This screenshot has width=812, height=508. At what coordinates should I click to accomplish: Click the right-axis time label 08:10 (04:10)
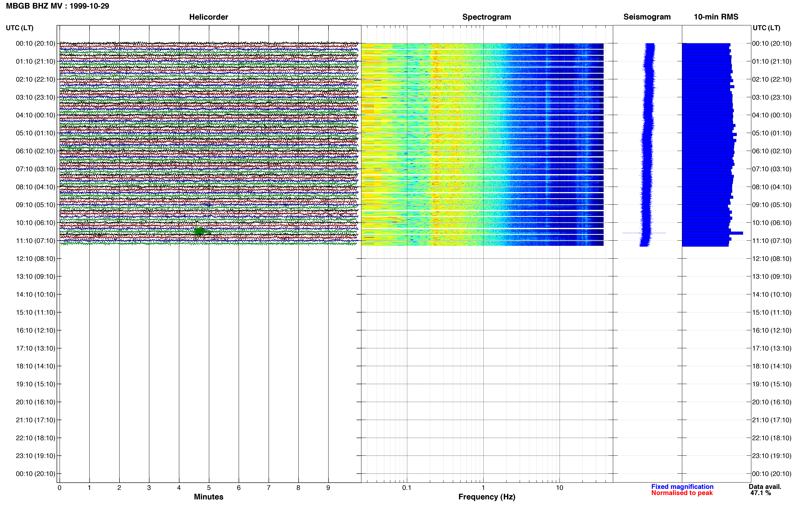[x=772, y=187]
